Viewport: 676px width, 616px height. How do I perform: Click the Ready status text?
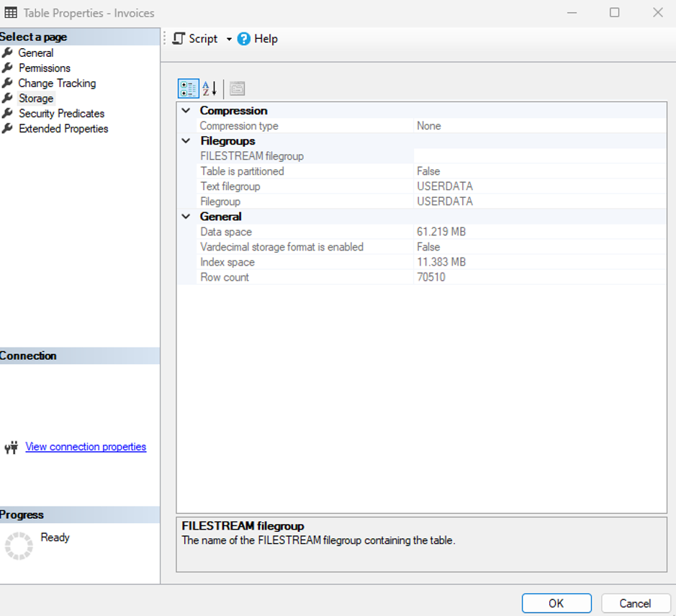coord(55,538)
